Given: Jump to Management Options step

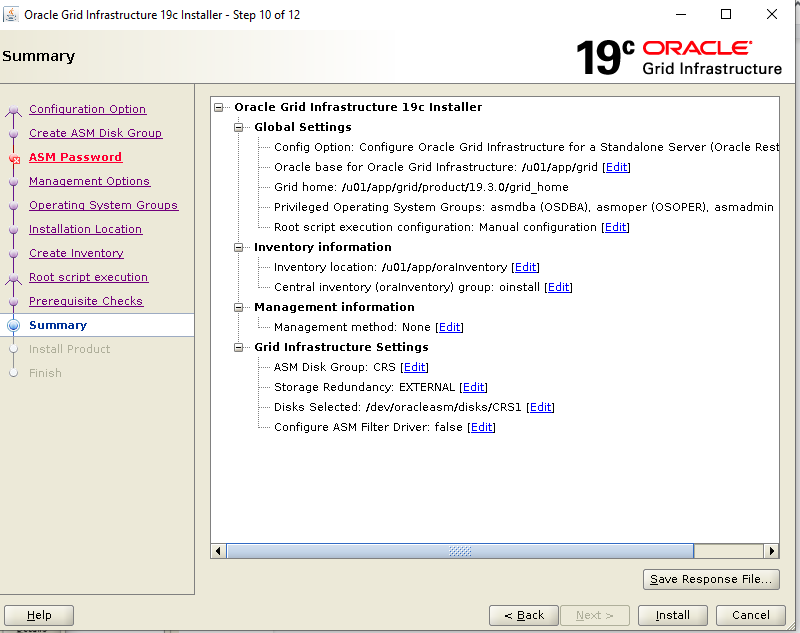Looking at the screenshot, I should (89, 181).
